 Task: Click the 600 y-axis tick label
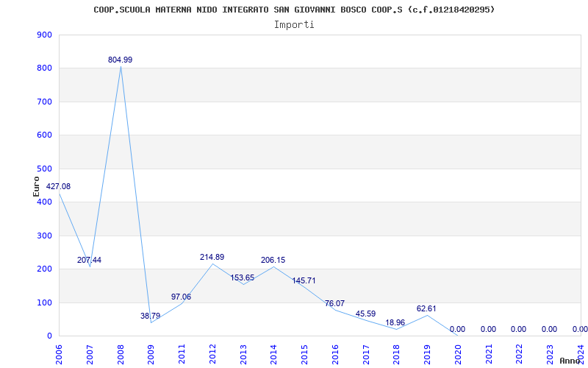(45, 135)
